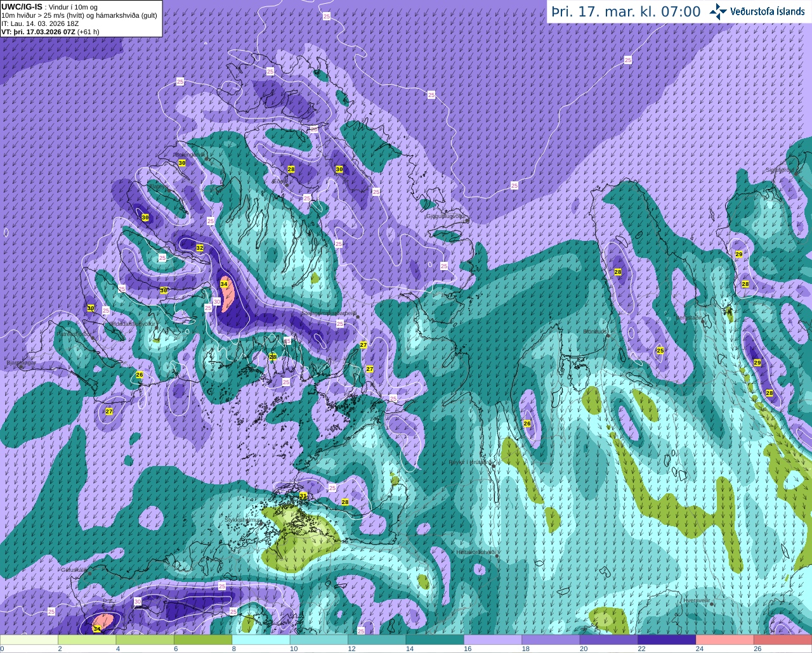This screenshot has height=653, width=812.
Task: Click the Patreksfjörður station label
Action: tap(74, 333)
